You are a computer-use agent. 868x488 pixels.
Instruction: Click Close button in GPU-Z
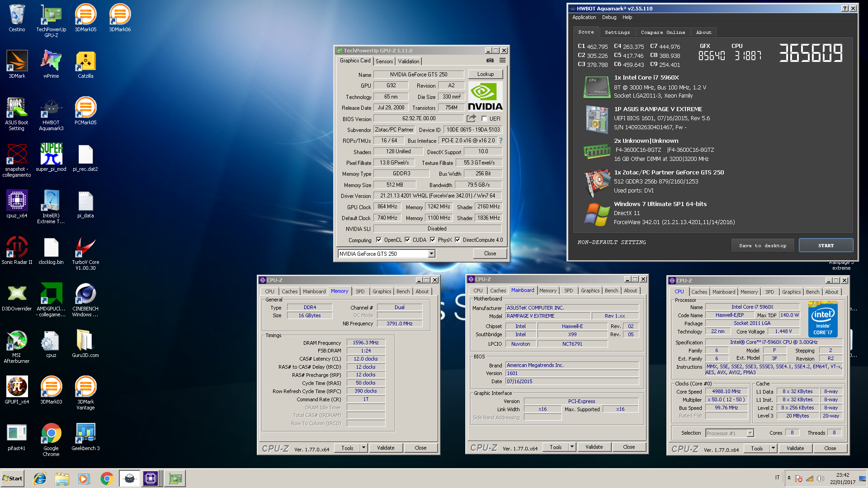click(490, 253)
